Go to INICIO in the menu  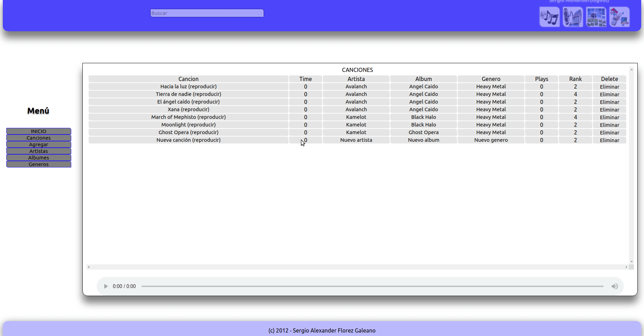tap(39, 131)
